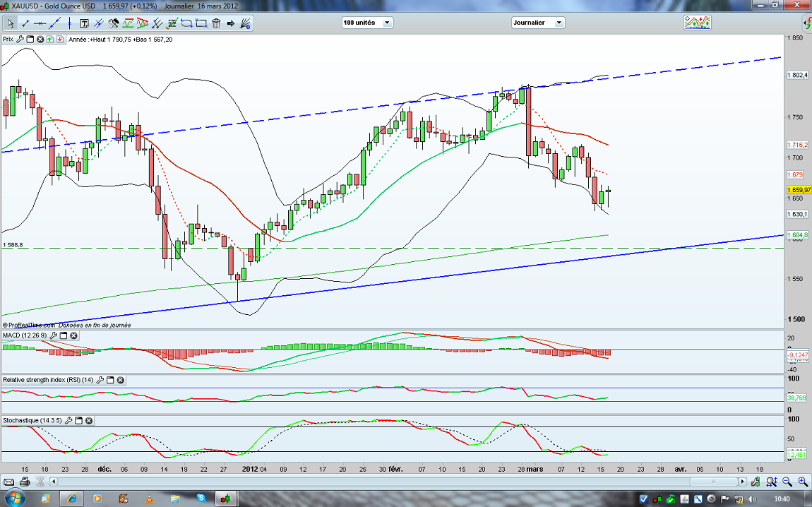812x507 pixels.
Task: Move the Prix panel down with red arrow
Action: [x=59, y=40]
